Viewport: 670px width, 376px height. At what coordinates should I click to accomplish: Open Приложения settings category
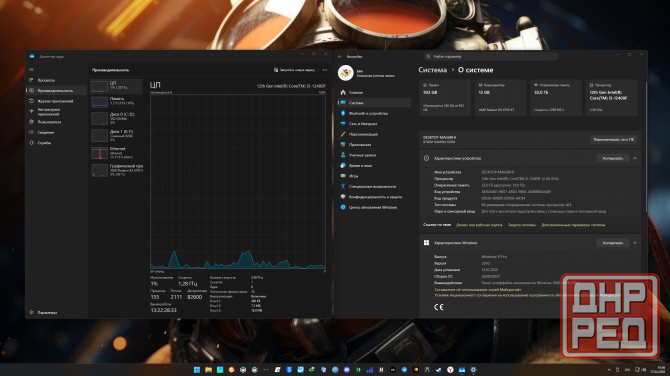pyautogui.click(x=374, y=144)
